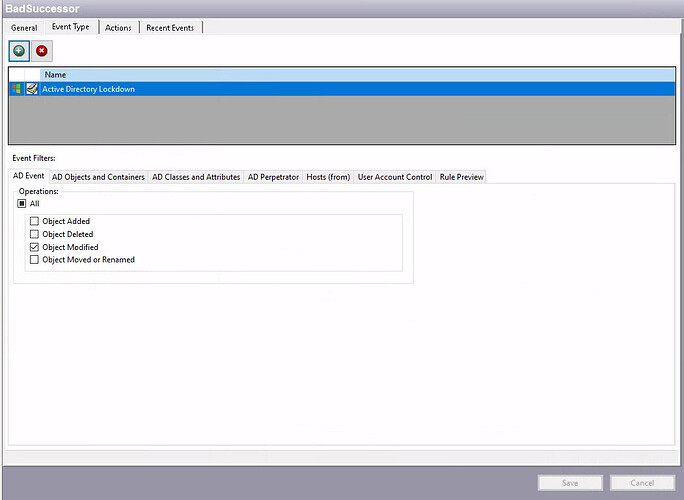Go to the Recent Events tab

170,27
